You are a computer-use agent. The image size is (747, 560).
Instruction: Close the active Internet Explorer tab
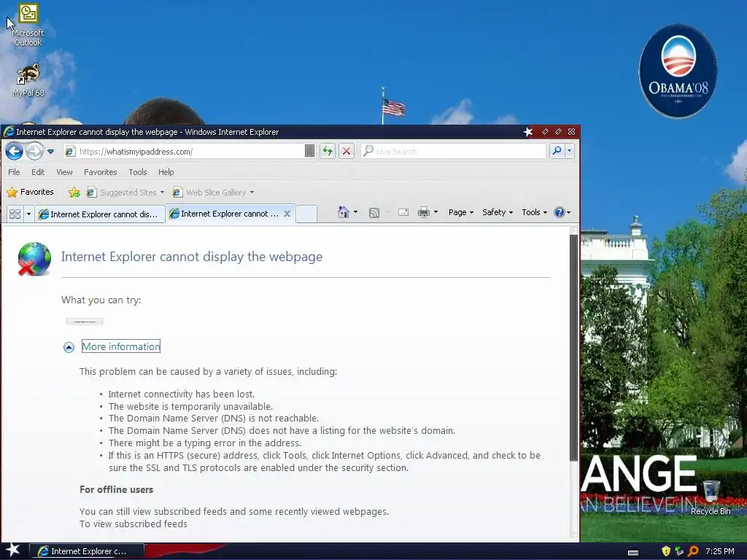click(287, 214)
